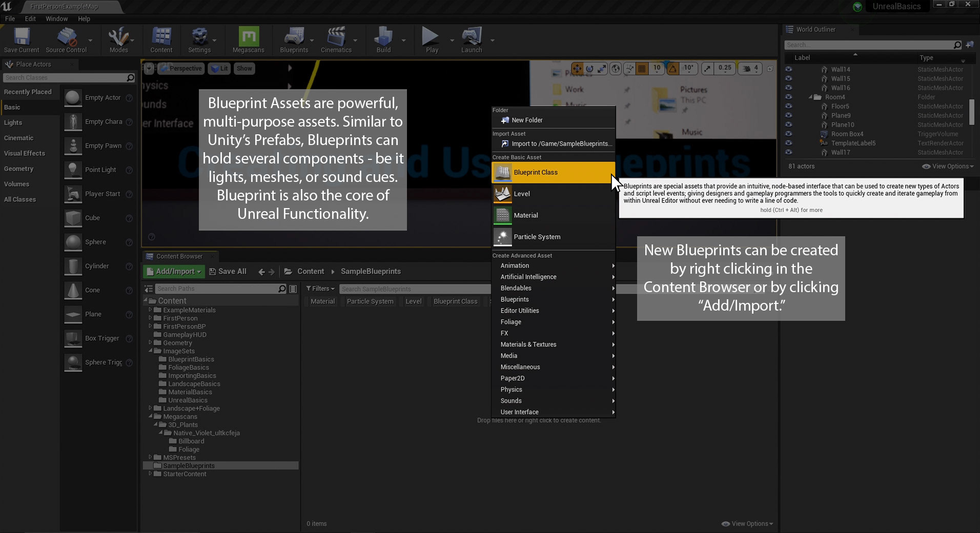The width and height of the screenshot is (980, 533).
Task: Open the File menu
Action: 10,18
